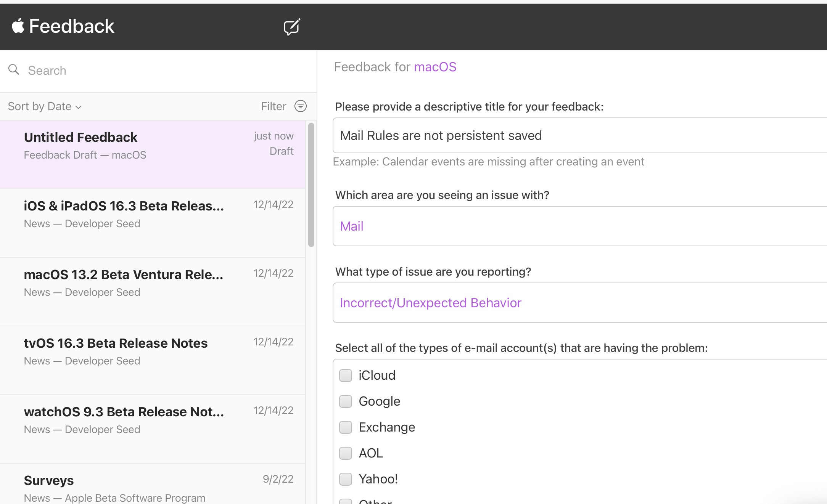827x504 pixels.
Task: Check the iCloud account checkbox
Action: 346,376
